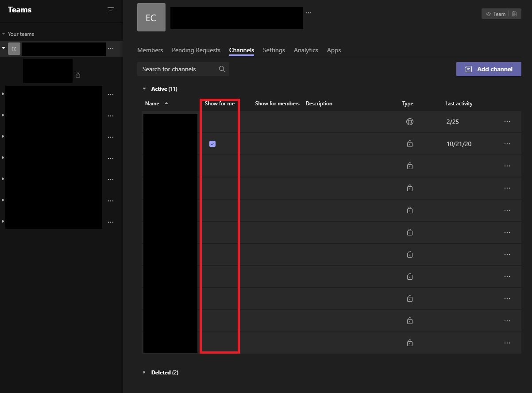Select the 10/21/20 last activity date
This screenshot has width=532, height=393.
pos(459,144)
